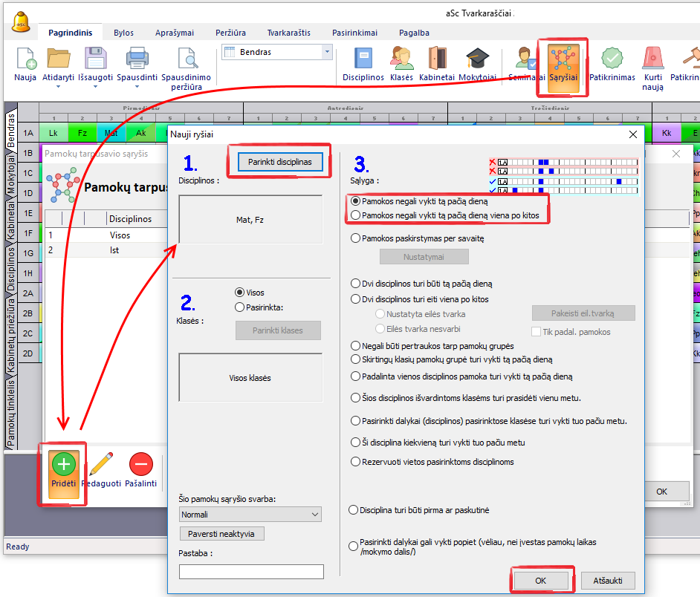The image size is (700, 597).
Task: Click into the Pastaba text field
Action: 251,572
